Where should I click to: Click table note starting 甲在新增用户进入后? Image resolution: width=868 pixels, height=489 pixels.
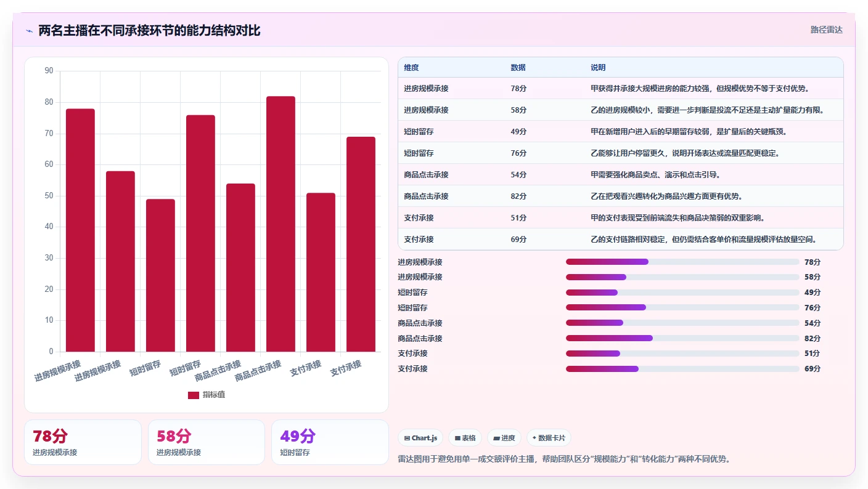[689, 132]
